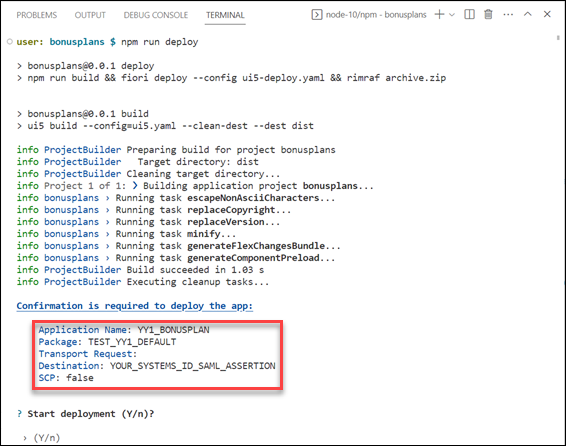Click the terminal scrollbar thumb

[558, 38]
